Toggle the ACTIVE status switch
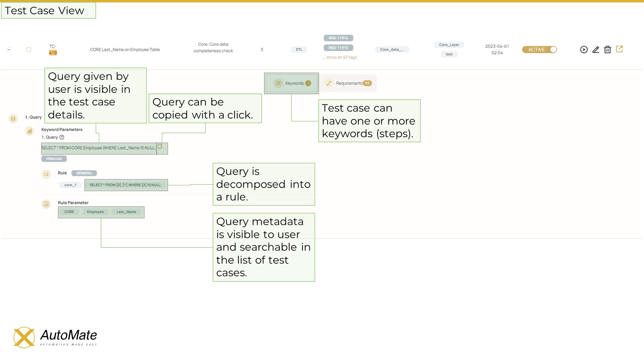 pos(552,49)
